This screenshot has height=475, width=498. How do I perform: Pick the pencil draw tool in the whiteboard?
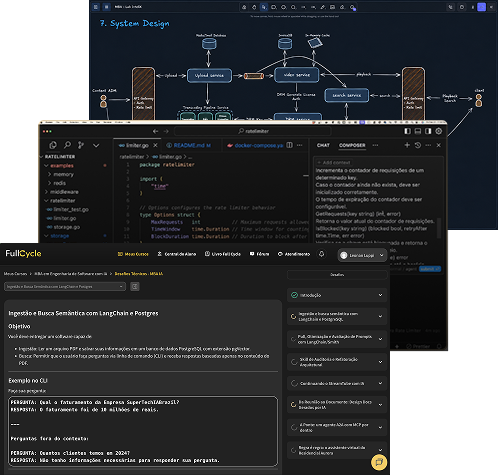pyautogui.click(x=323, y=7)
